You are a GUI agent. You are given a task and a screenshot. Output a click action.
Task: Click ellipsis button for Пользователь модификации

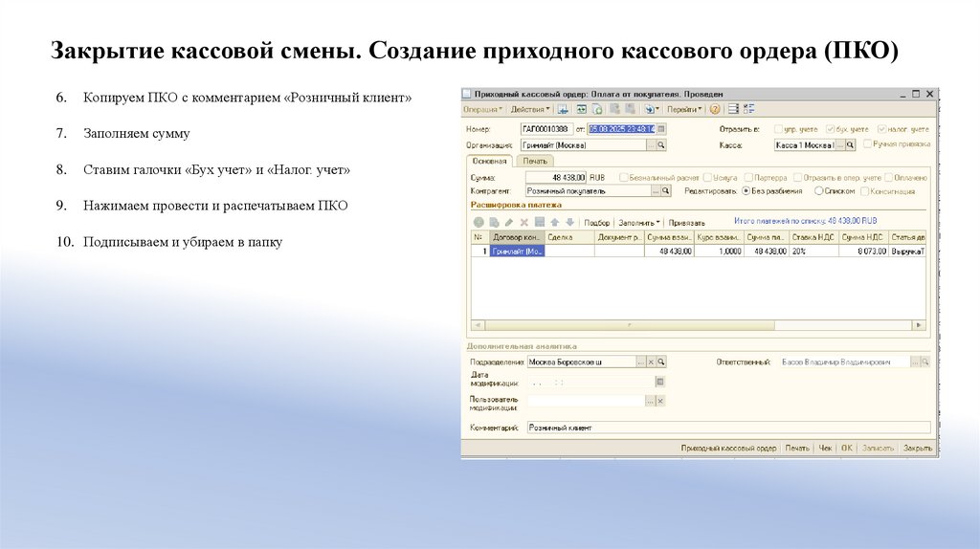(x=650, y=401)
